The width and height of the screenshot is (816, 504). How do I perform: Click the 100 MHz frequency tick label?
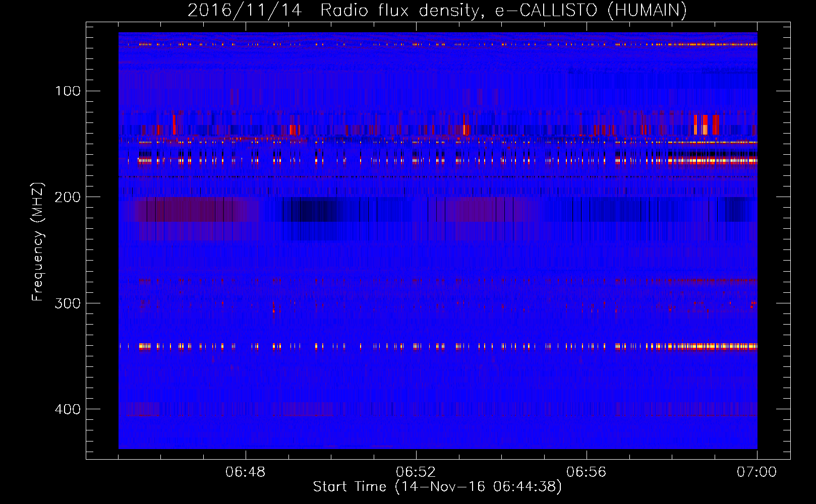click(68, 91)
